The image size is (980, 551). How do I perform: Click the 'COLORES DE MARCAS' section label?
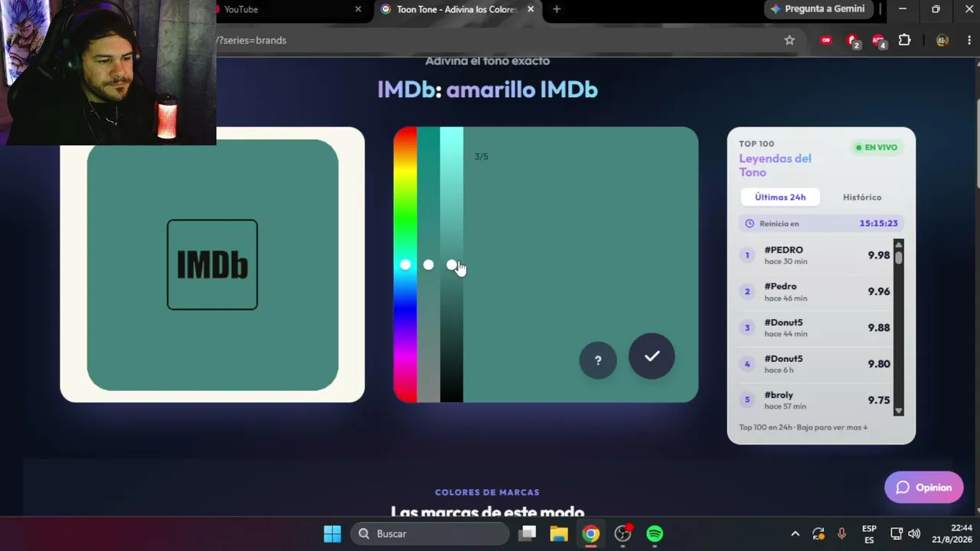pos(487,492)
